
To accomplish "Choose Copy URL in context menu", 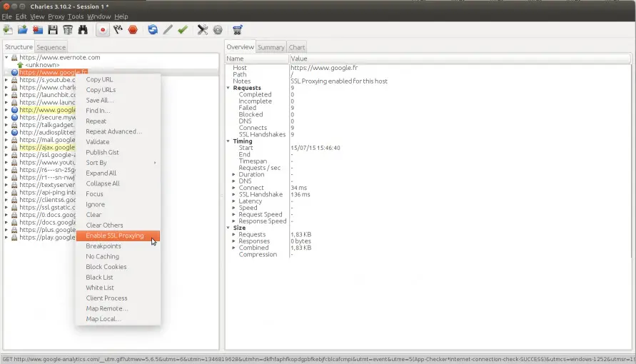I will tap(118, 79).
